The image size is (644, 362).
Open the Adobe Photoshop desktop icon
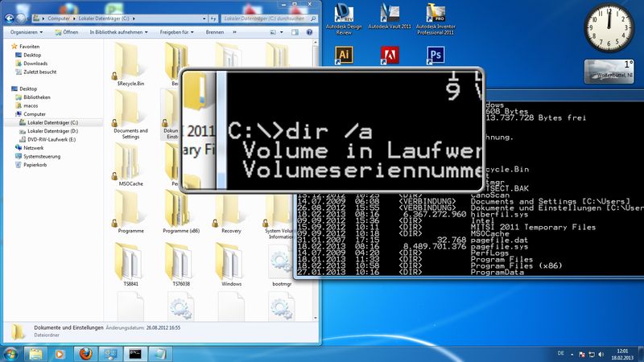437,55
